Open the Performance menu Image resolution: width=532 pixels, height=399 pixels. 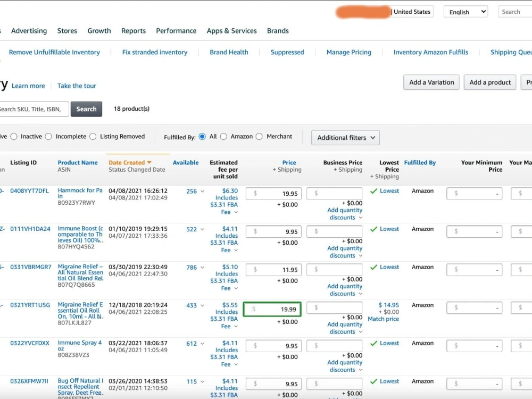[x=176, y=31]
